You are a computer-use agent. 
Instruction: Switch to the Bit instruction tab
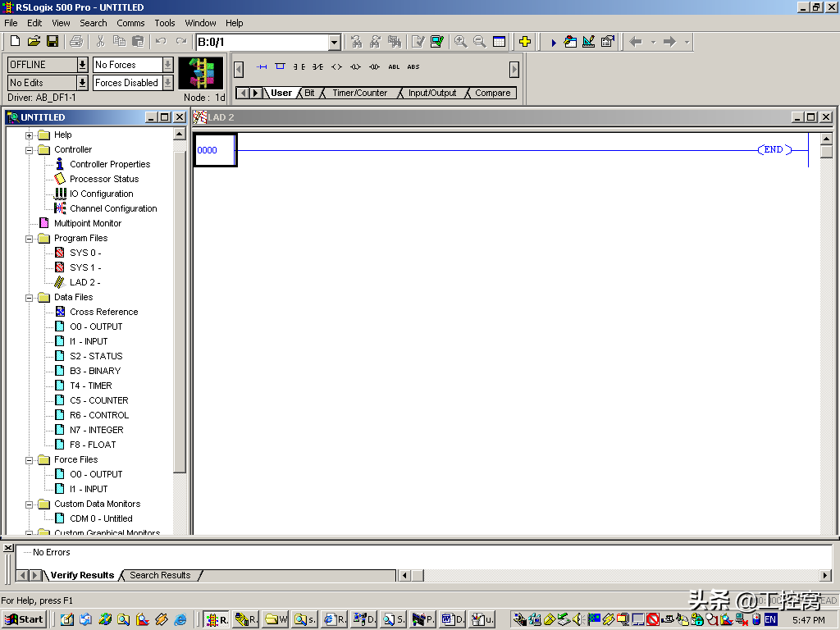[x=309, y=93]
